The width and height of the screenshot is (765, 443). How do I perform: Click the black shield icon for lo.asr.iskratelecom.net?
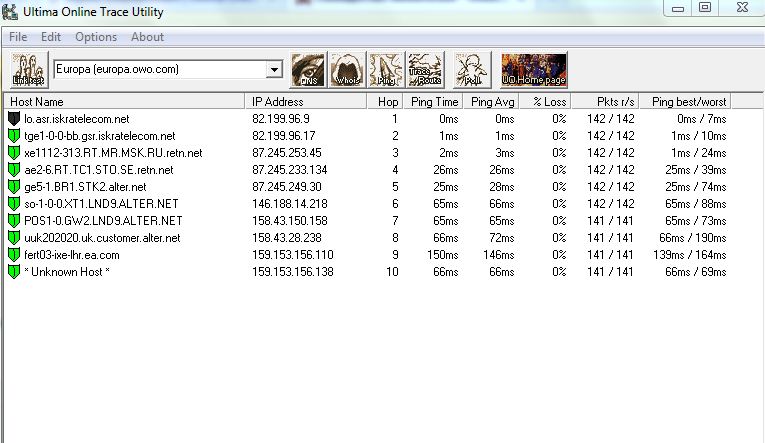(x=14, y=119)
